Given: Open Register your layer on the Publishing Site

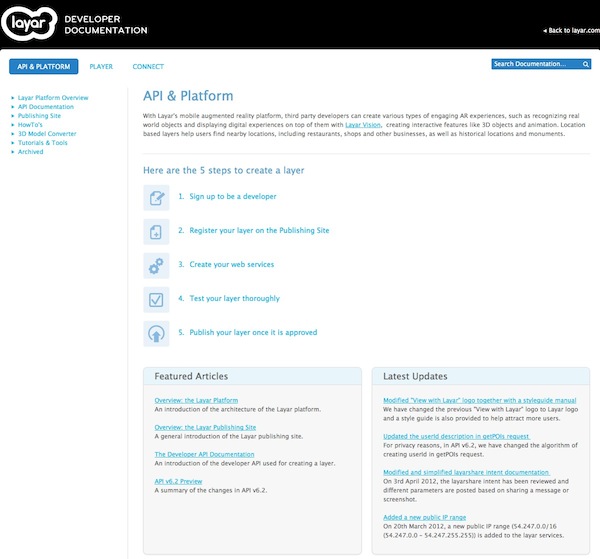Looking at the screenshot, I should click(x=259, y=230).
